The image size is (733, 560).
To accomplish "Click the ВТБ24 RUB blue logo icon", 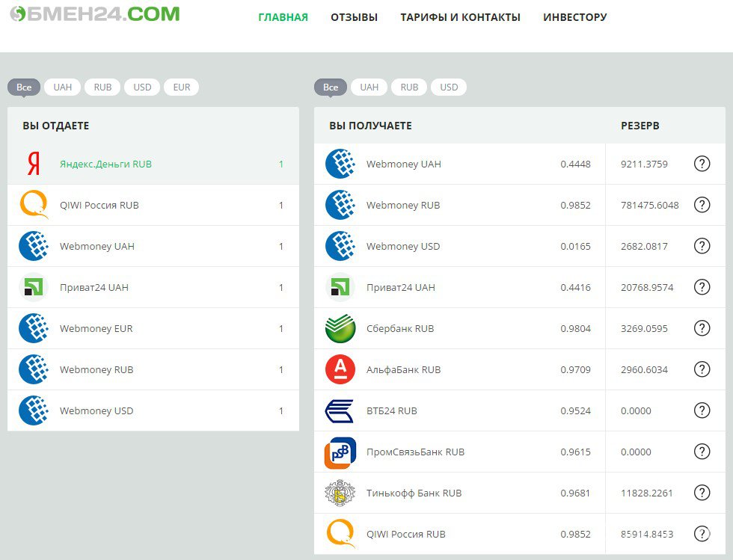I will coord(340,411).
